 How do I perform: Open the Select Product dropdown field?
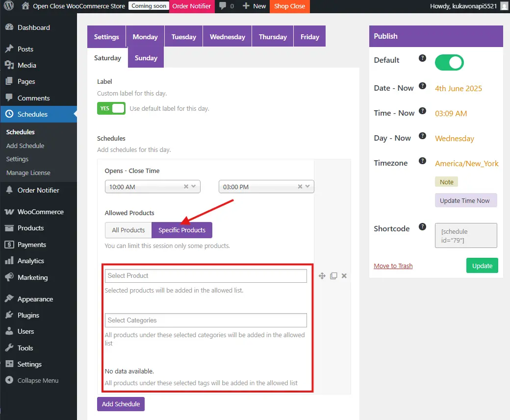[x=206, y=275]
